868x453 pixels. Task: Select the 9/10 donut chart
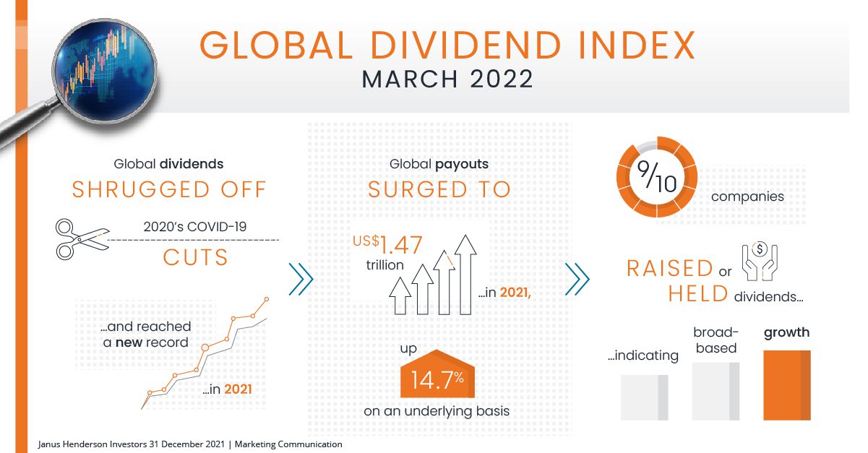coord(656,177)
